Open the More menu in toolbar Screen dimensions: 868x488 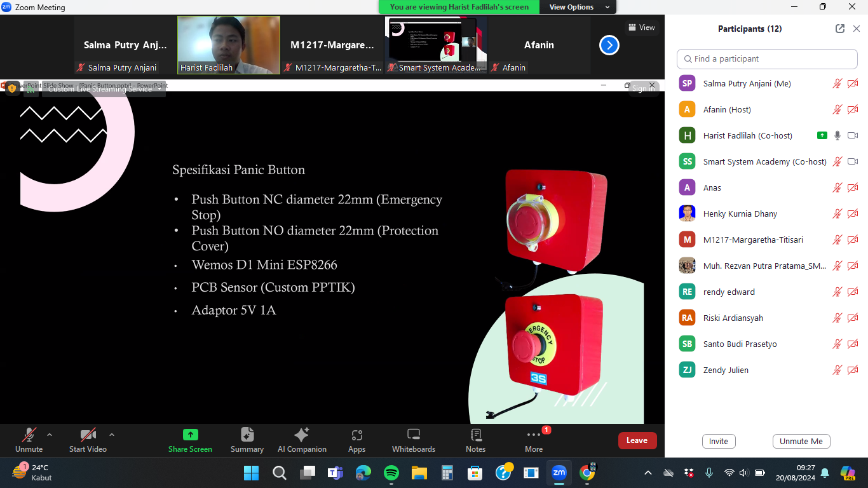click(x=534, y=441)
